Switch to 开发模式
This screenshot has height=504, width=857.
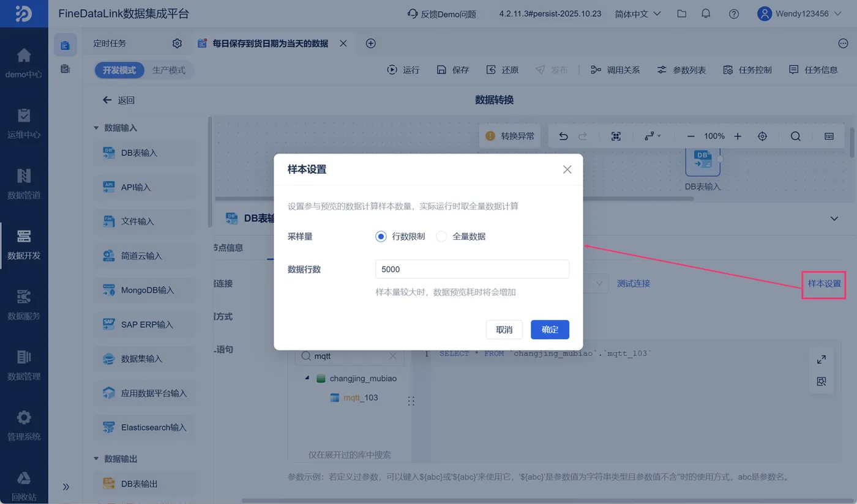point(119,70)
